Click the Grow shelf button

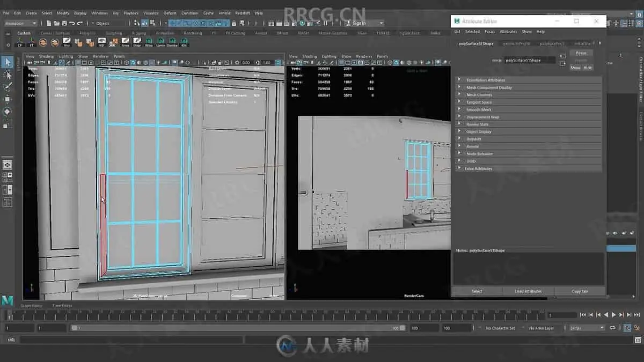coord(125,42)
